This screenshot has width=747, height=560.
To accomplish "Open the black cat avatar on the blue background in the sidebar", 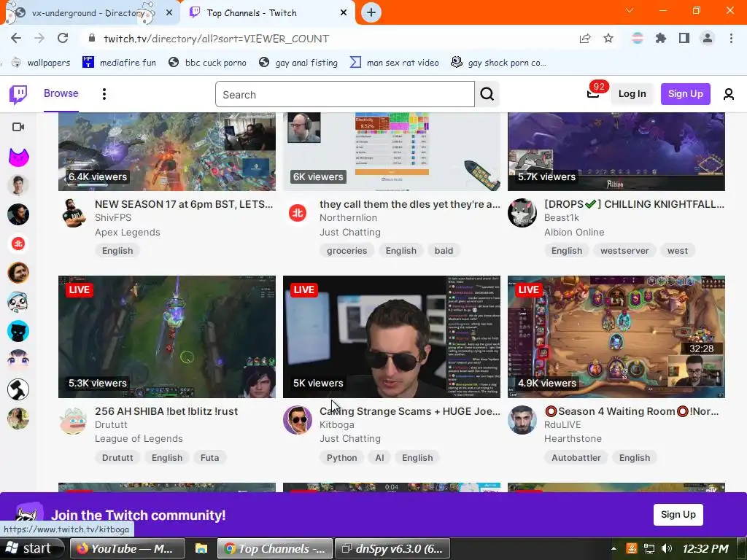I will pyautogui.click(x=18, y=332).
